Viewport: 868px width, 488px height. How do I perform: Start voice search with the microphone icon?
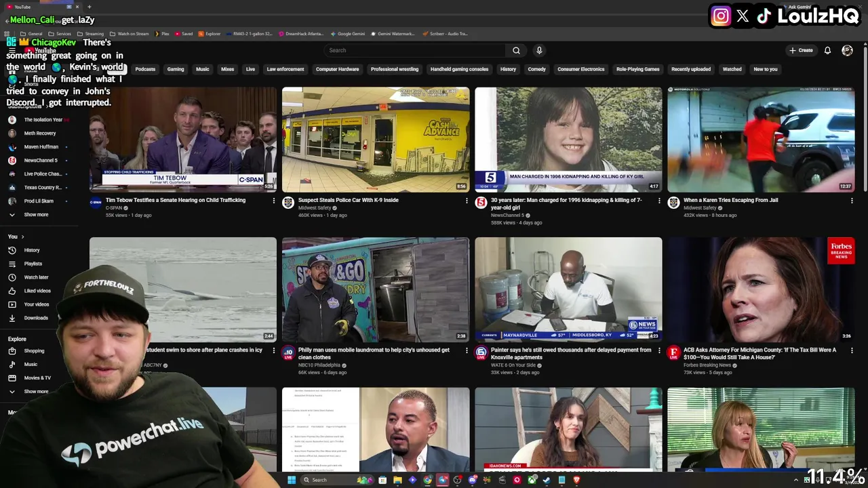coord(539,50)
